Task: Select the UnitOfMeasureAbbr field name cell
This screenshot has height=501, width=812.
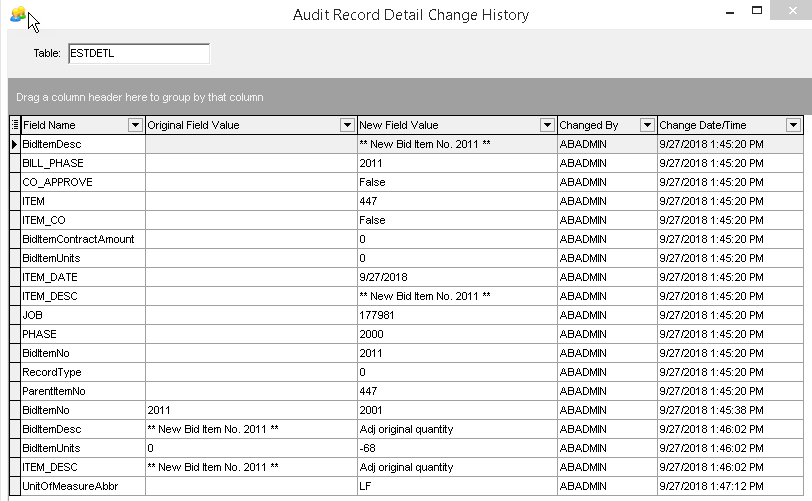Action: coord(83,486)
